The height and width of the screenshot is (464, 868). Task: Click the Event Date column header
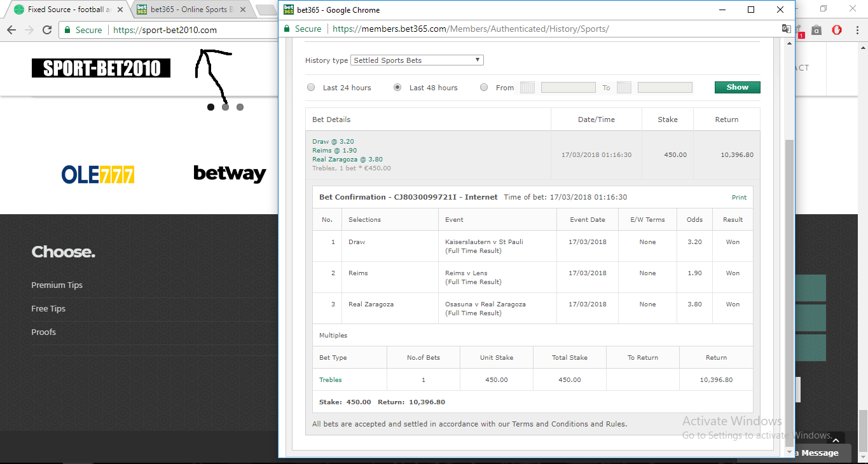click(x=588, y=220)
